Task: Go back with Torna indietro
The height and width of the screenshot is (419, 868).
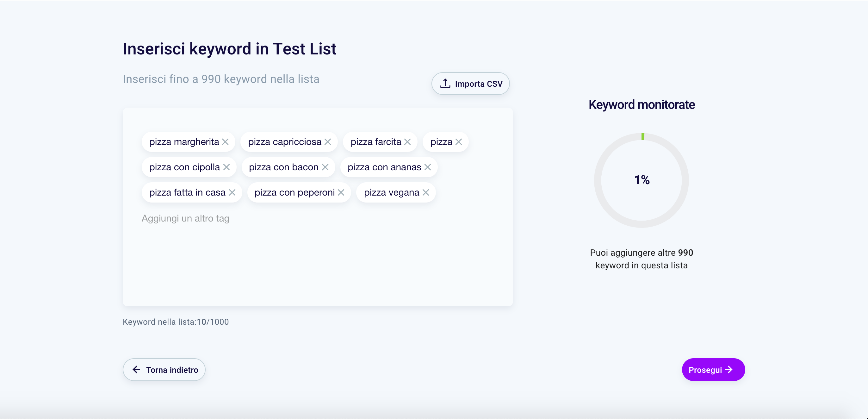Action: point(164,370)
